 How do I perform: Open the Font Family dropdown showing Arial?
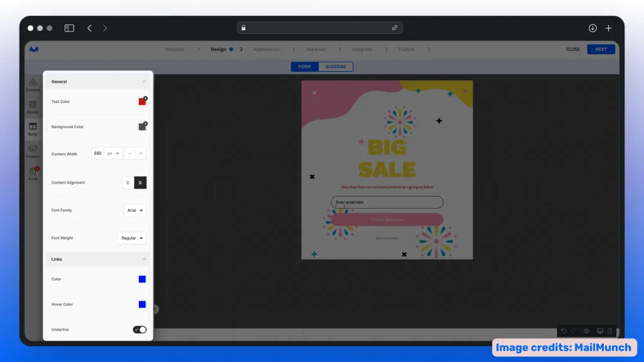click(x=135, y=210)
